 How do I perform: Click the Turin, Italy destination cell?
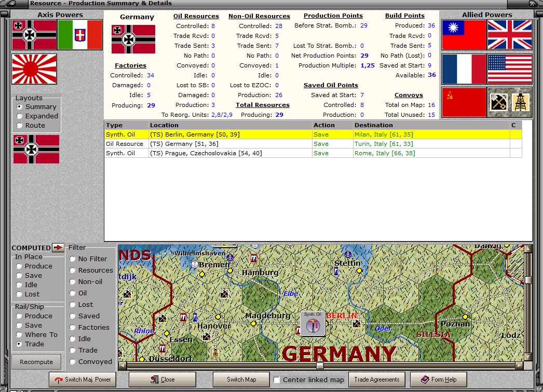[x=431, y=144]
